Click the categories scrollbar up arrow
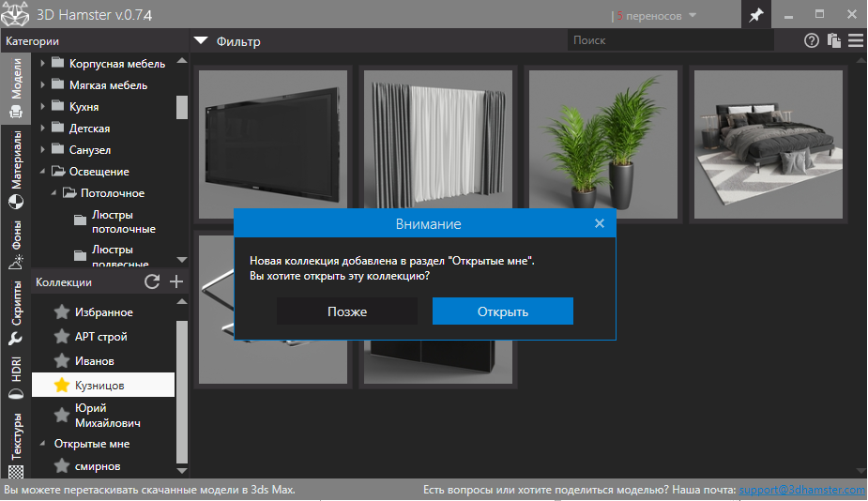This screenshot has height=501, width=868. [x=181, y=60]
